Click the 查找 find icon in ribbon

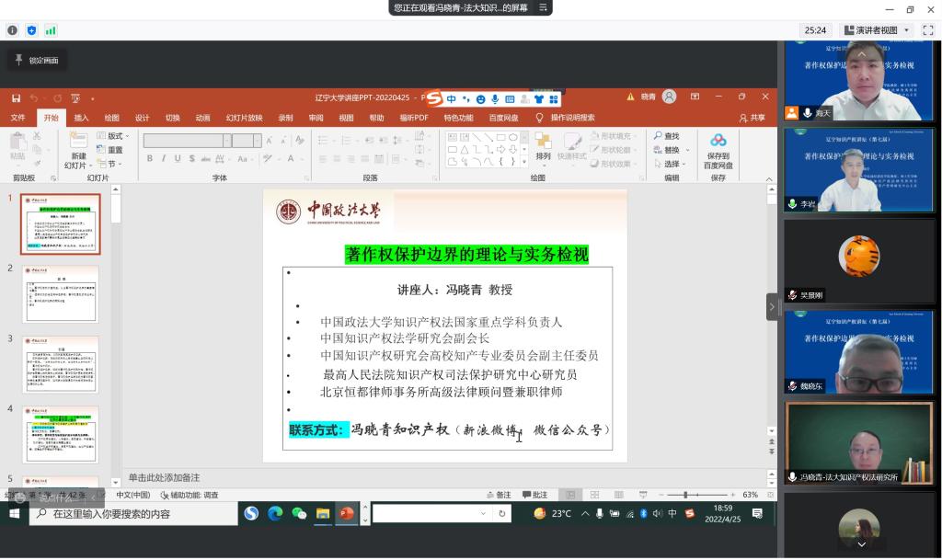659,136
